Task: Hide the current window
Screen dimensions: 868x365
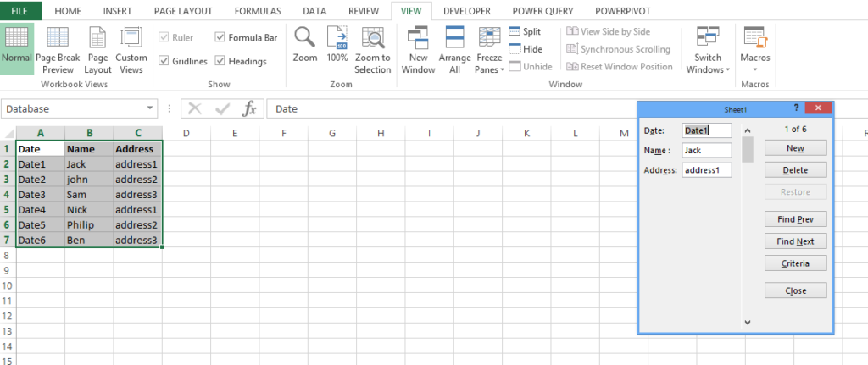Action: pos(526,49)
